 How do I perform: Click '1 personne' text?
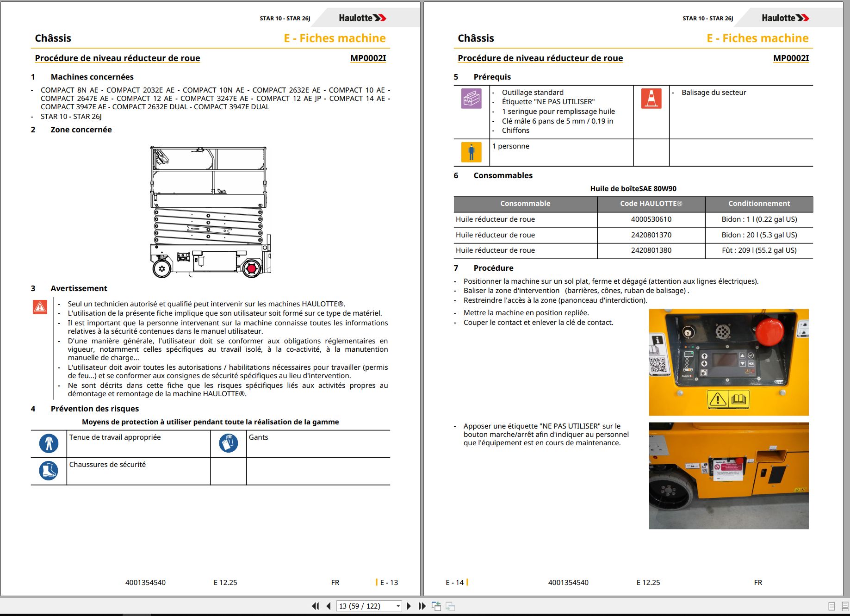tap(510, 146)
